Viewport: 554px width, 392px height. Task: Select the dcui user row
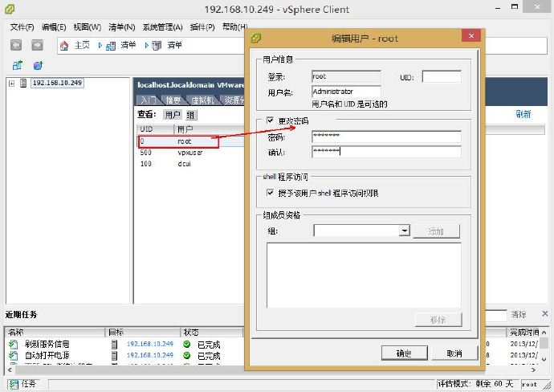pyautogui.click(x=191, y=164)
